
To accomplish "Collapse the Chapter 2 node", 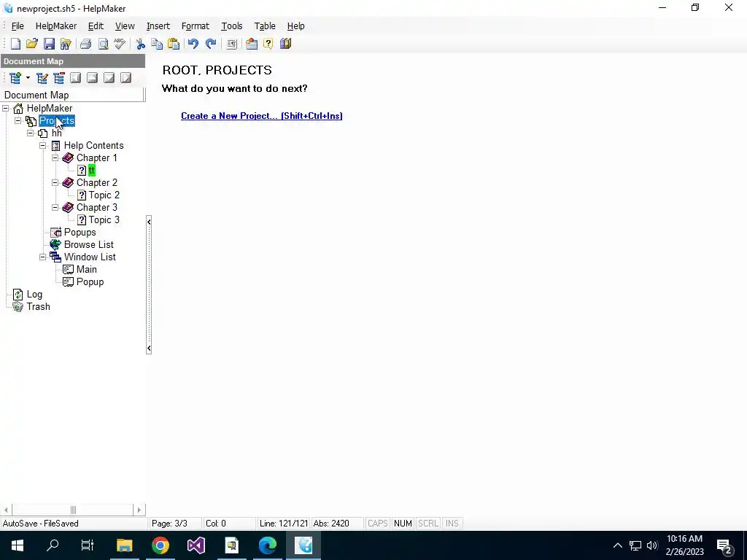I will [55, 183].
